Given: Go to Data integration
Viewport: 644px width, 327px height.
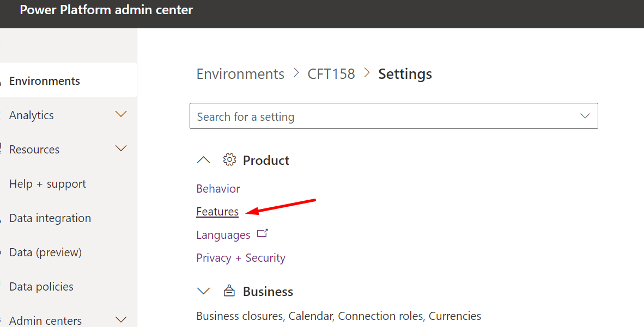Looking at the screenshot, I should pos(50,218).
